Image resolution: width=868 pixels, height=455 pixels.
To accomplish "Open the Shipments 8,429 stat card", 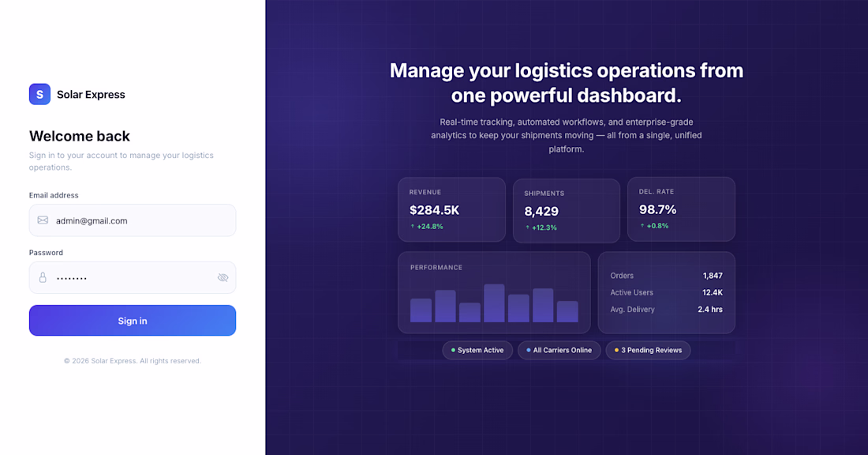I will pos(567,211).
